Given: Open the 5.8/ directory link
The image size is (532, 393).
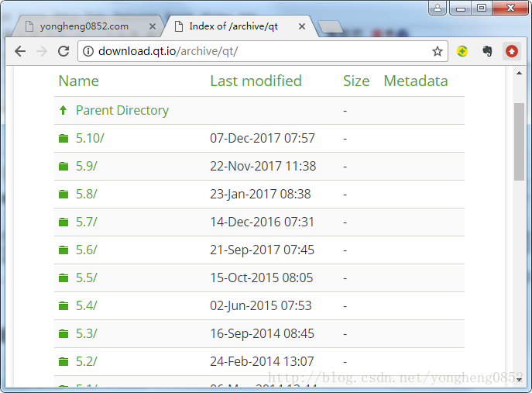Looking at the screenshot, I should [86, 194].
